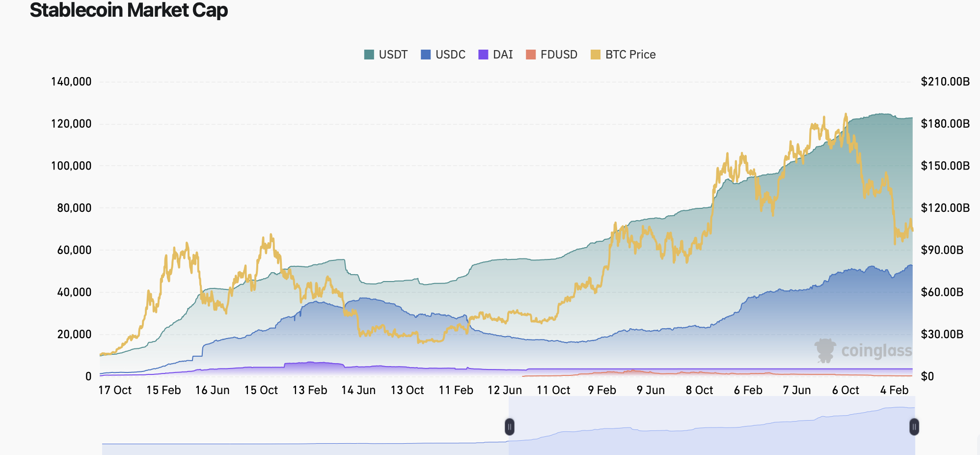Disable the BTC Price overlay in the legend
This screenshot has width=980, height=455.
(630, 55)
